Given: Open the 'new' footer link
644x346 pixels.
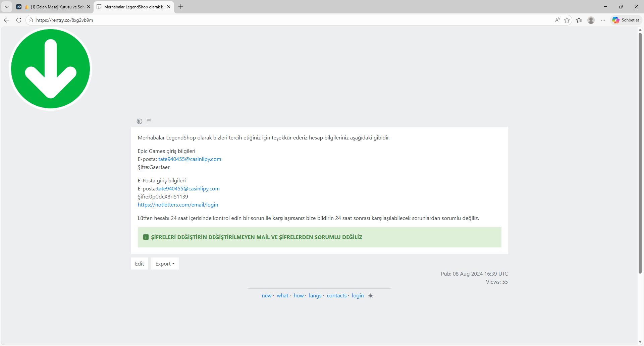Looking at the screenshot, I should click(267, 296).
